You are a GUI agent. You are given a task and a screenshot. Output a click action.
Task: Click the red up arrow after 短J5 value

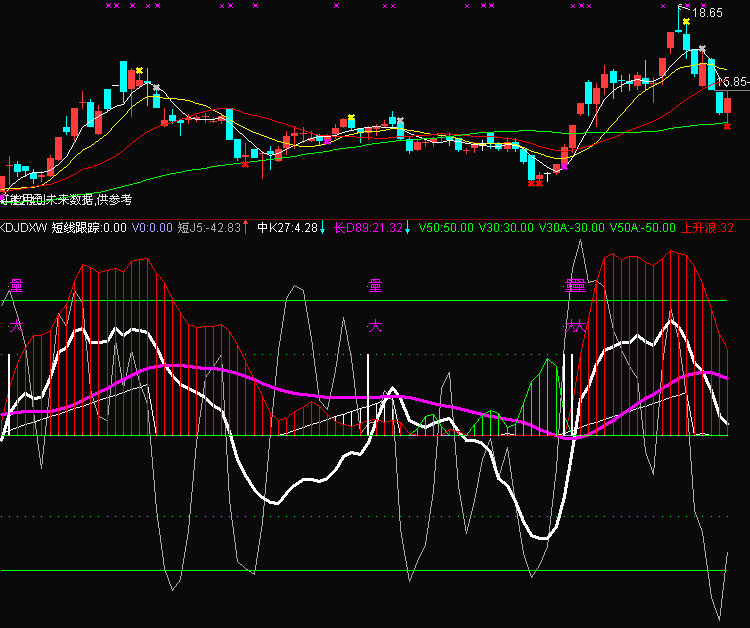tap(247, 228)
